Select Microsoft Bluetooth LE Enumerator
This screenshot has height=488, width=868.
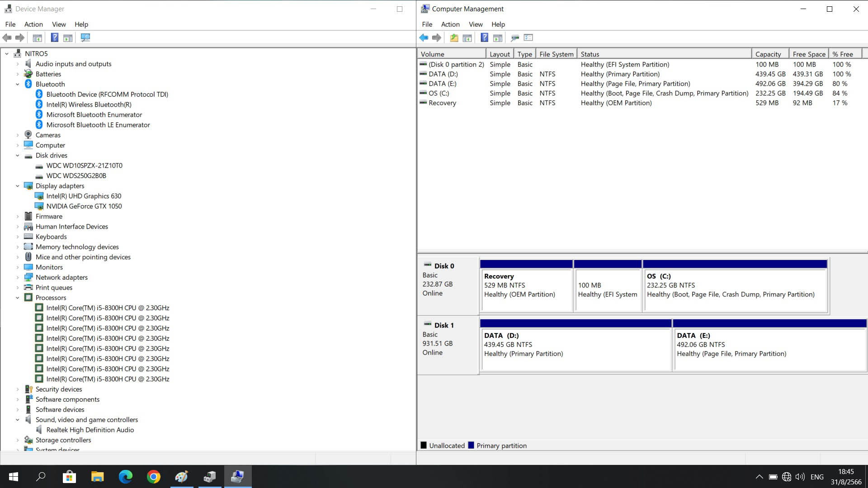pyautogui.click(x=98, y=125)
